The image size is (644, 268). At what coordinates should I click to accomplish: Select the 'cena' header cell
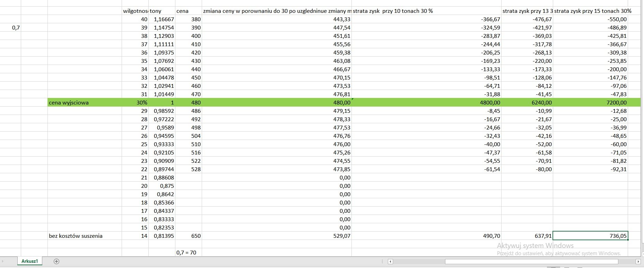pos(188,11)
